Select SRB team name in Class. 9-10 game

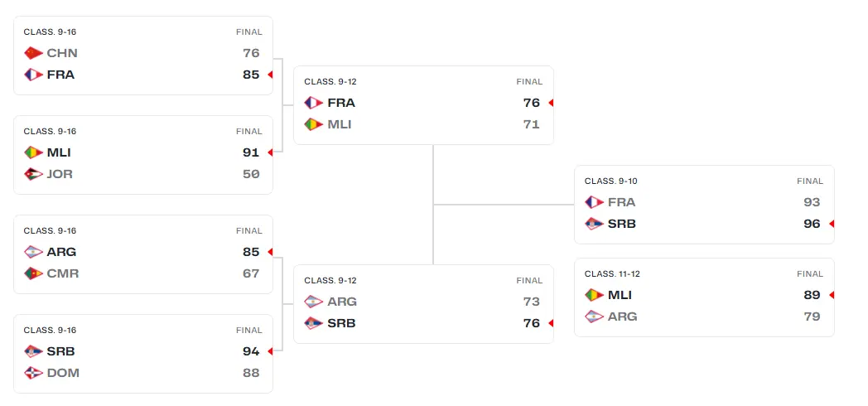click(622, 224)
